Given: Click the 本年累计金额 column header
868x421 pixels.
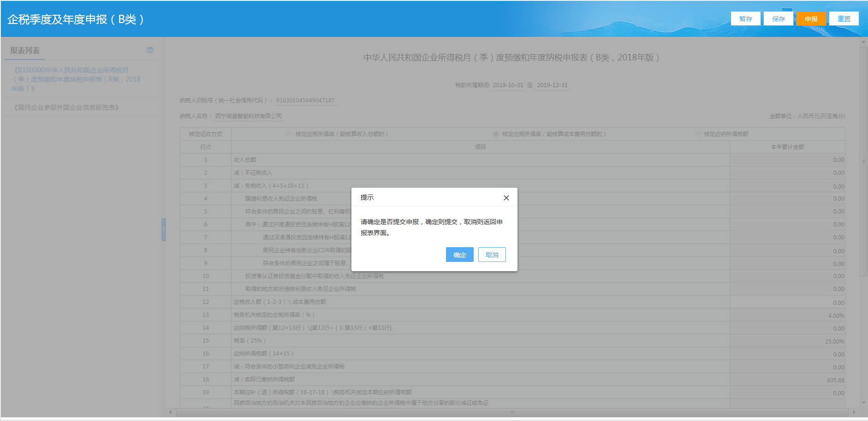Looking at the screenshot, I should 787,147.
